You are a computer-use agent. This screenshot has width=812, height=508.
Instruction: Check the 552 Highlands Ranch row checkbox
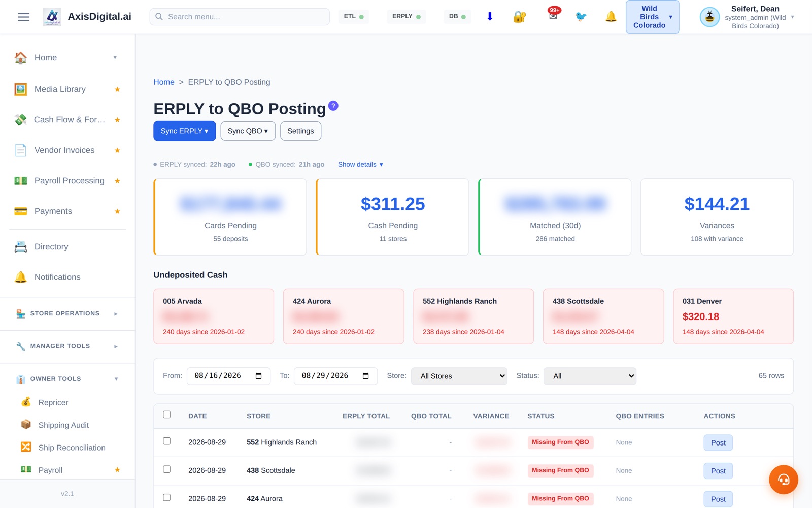coord(166,441)
